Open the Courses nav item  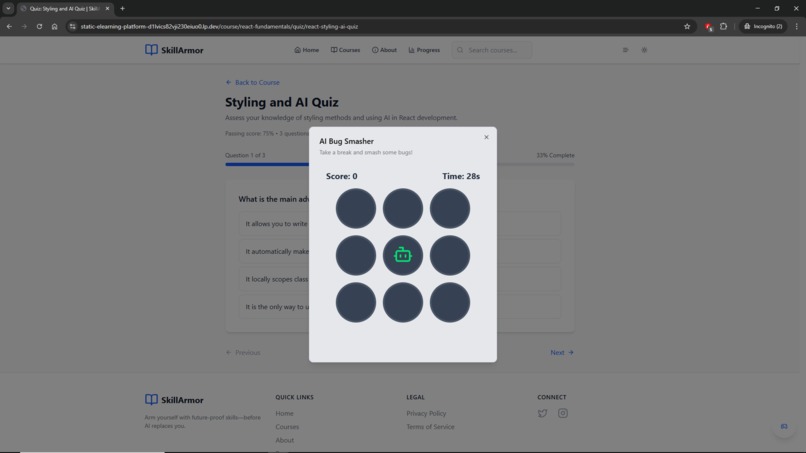click(x=345, y=50)
